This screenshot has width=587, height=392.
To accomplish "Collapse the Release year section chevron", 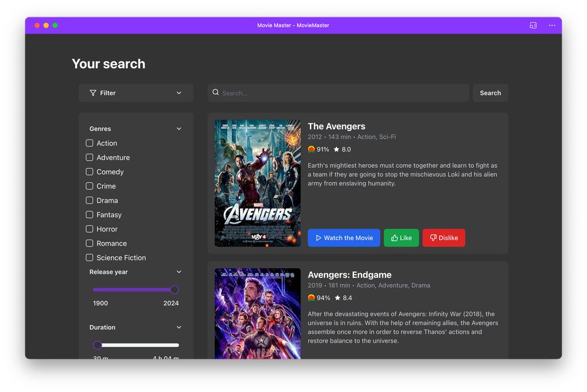I will [179, 272].
